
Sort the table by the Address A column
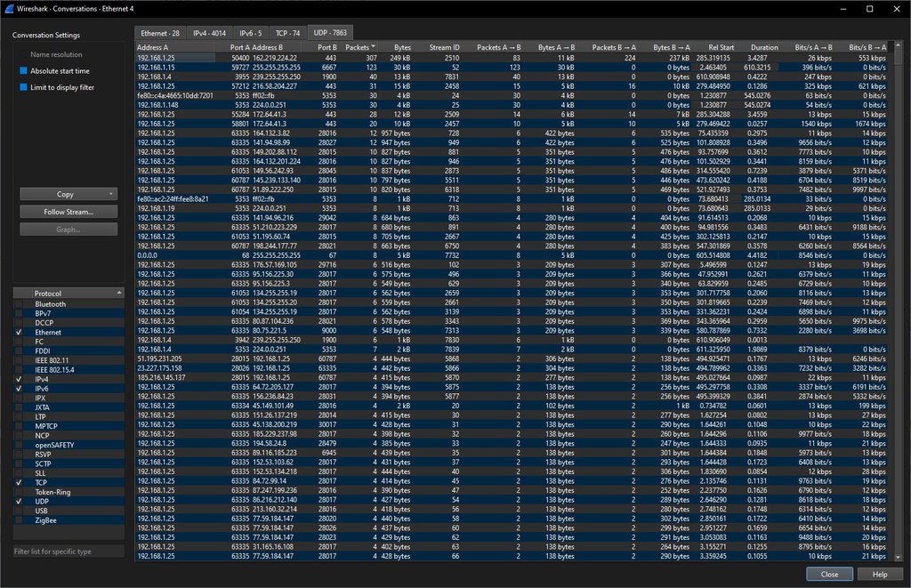point(175,47)
